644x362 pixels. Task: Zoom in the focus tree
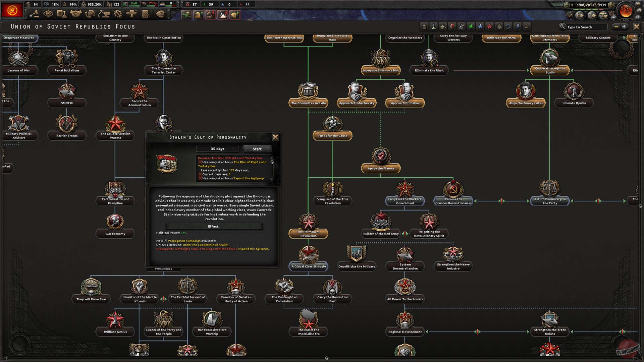point(624,27)
